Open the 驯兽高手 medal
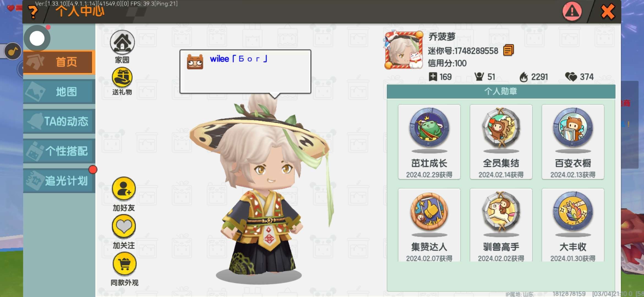This screenshot has width=644, height=297. 501,225
